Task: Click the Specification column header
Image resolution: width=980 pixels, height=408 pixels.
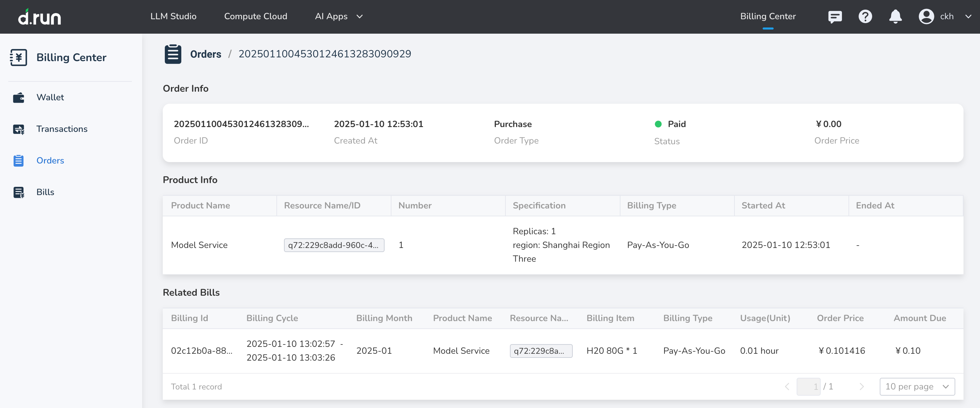Action: [539, 205]
